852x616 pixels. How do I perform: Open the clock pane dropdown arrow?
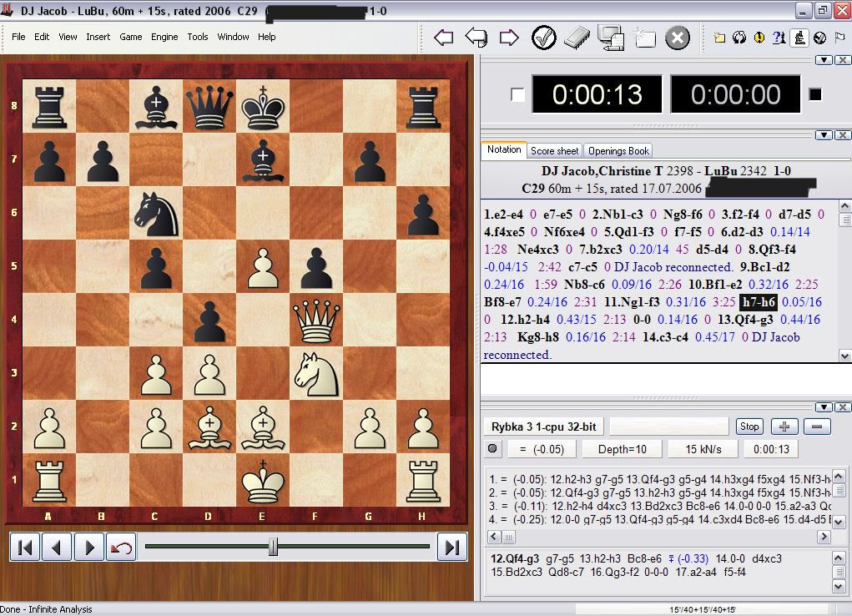pyautogui.click(x=824, y=60)
